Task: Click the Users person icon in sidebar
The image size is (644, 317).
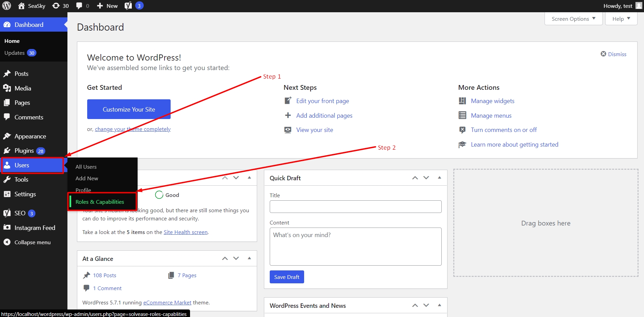Action: coord(7,165)
